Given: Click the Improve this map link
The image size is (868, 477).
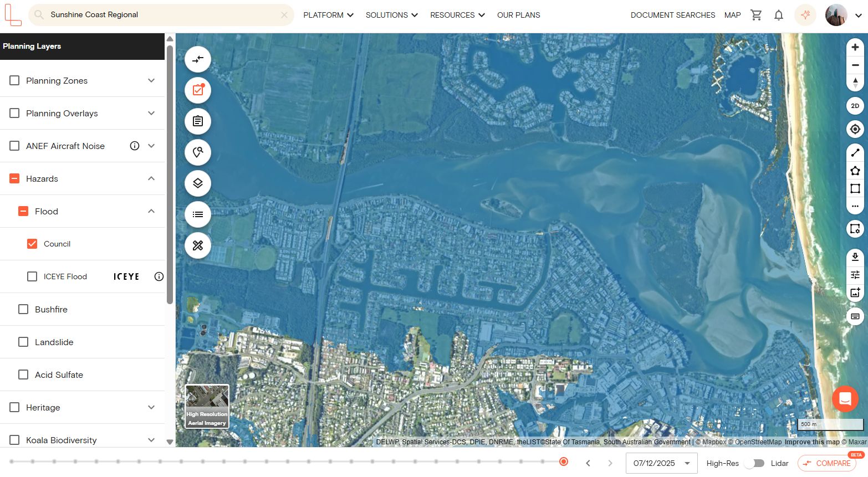Looking at the screenshot, I should [812, 442].
